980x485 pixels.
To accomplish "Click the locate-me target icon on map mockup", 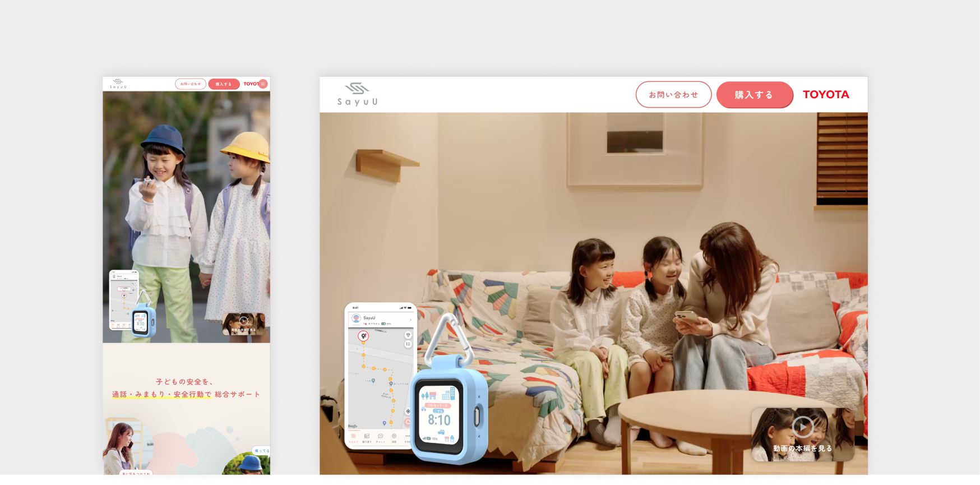I will coord(408,411).
